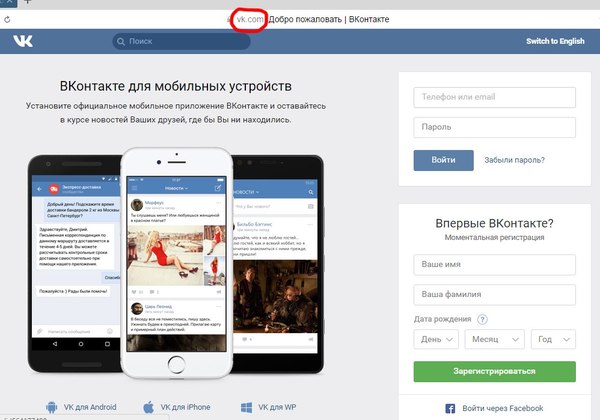
Task: Click the Ваша фамилия input field
Action: point(494,295)
